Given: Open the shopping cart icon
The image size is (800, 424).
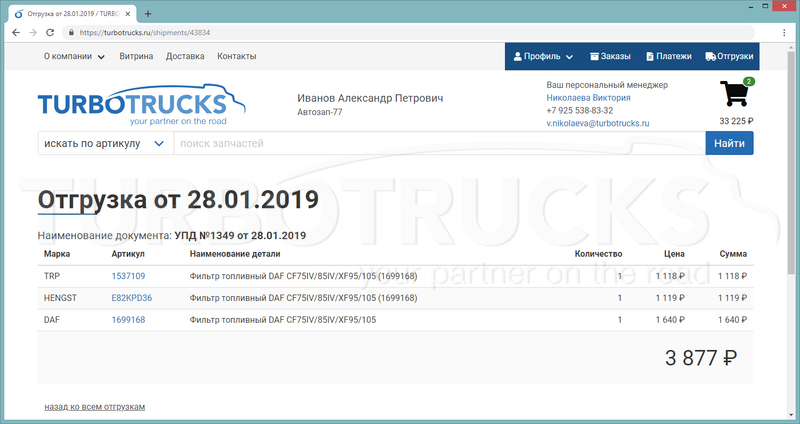Looking at the screenshot, I should click(x=734, y=93).
